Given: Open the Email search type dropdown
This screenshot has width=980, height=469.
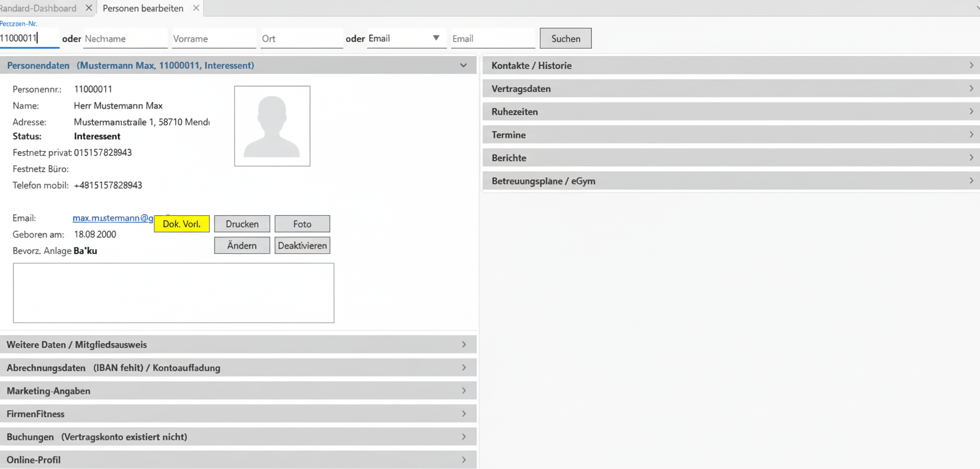Looking at the screenshot, I should 435,39.
